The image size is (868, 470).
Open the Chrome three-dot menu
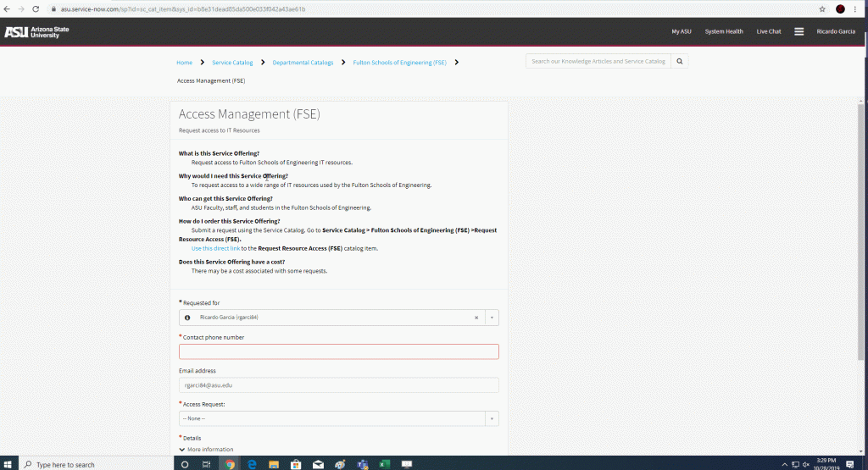pos(855,8)
